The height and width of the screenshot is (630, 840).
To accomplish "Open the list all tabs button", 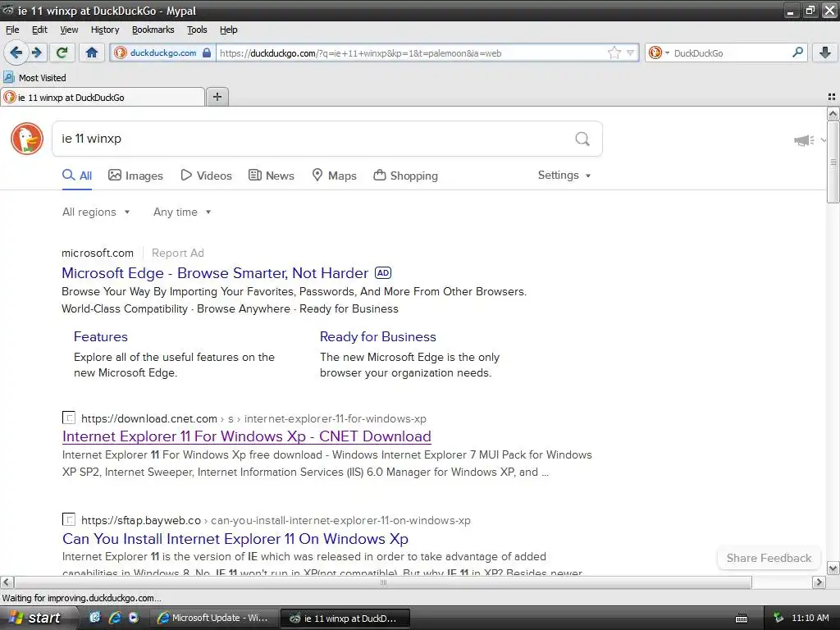I will tap(832, 97).
